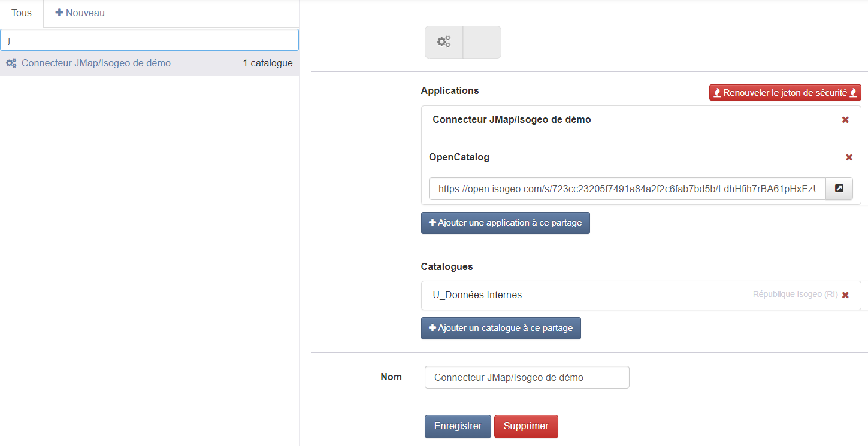
Task: Click the blank toggle button beside the gears
Action: [482, 42]
